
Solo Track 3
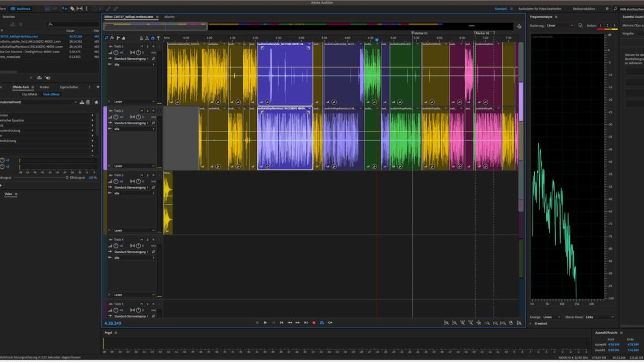(147, 175)
